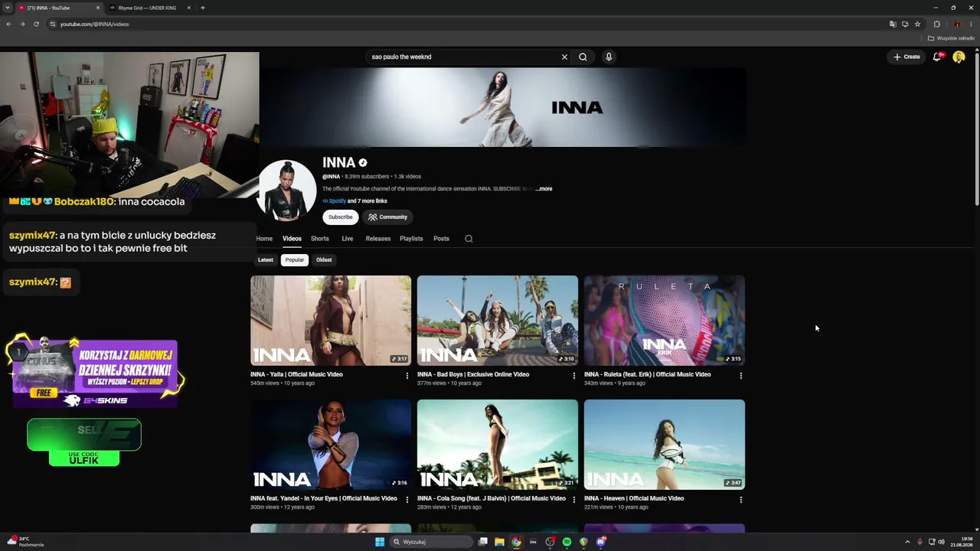Image resolution: width=980 pixels, height=551 pixels.
Task: Open Task View on the taskbar
Action: tap(482, 542)
